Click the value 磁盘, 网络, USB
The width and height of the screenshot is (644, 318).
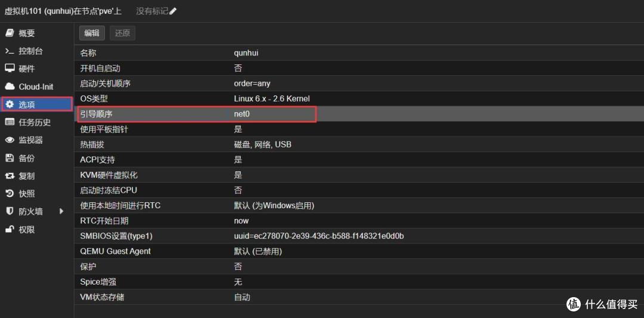(263, 144)
